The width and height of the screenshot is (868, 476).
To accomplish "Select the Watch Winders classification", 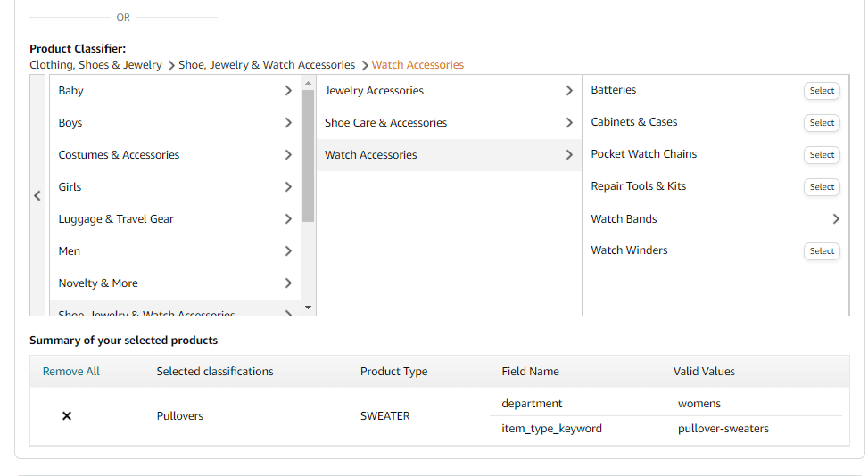I will 822,251.
